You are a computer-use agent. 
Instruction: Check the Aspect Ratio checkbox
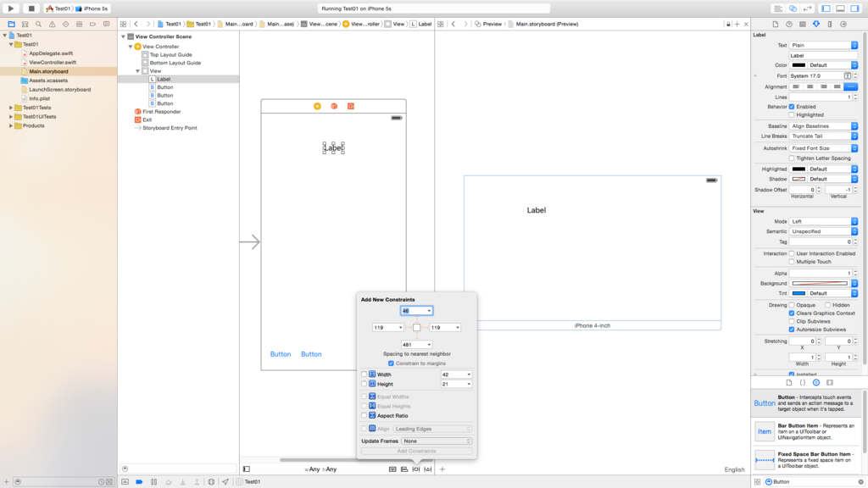coord(364,415)
